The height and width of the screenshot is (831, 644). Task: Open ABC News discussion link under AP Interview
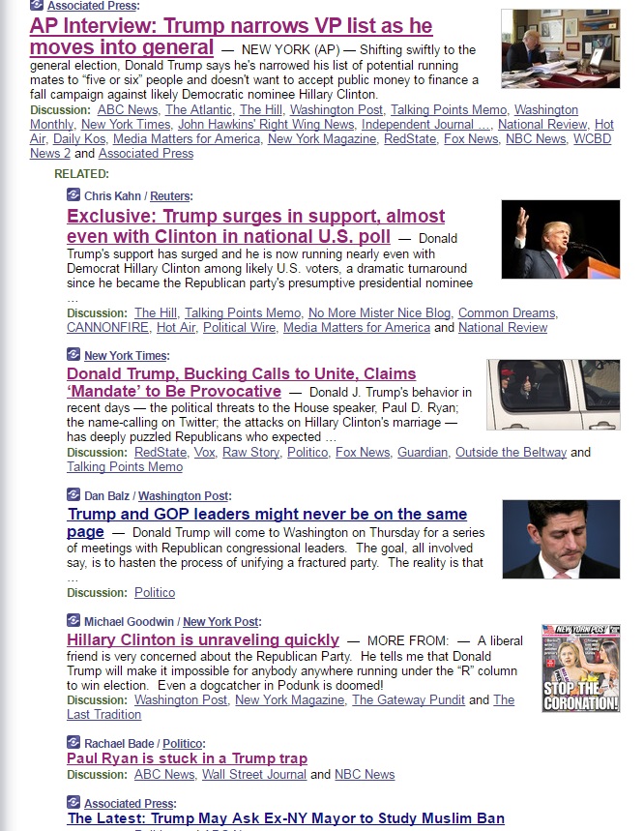click(128, 109)
